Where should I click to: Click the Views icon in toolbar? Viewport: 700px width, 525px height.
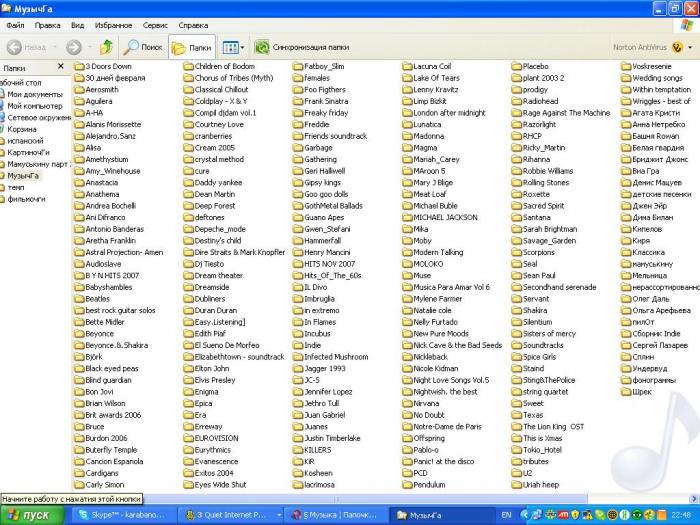pyautogui.click(x=230, y=47)
